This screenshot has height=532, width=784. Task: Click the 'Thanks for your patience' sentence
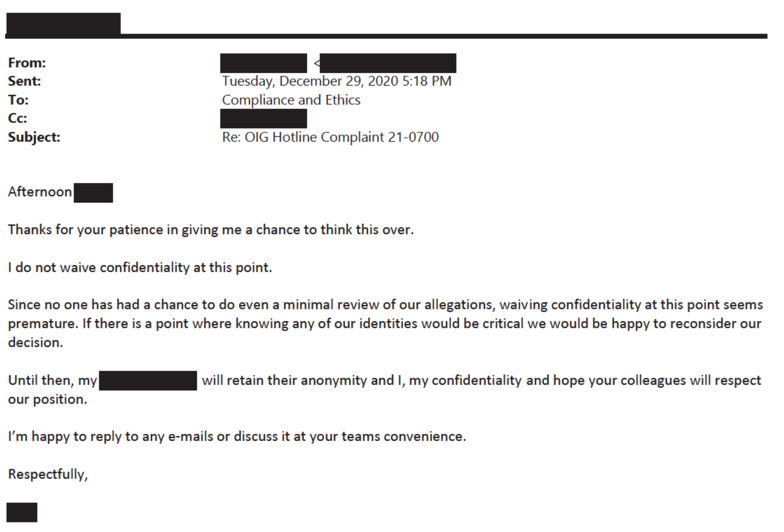pyautogui.click(x=211, y=230)
